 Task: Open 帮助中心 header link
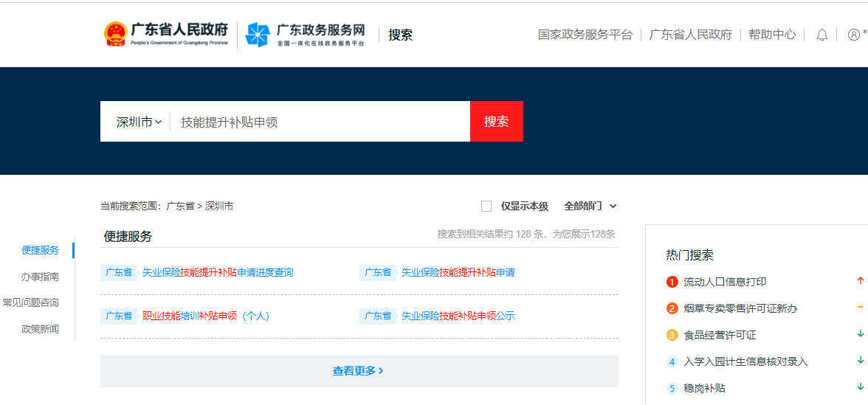click(772, 35)
